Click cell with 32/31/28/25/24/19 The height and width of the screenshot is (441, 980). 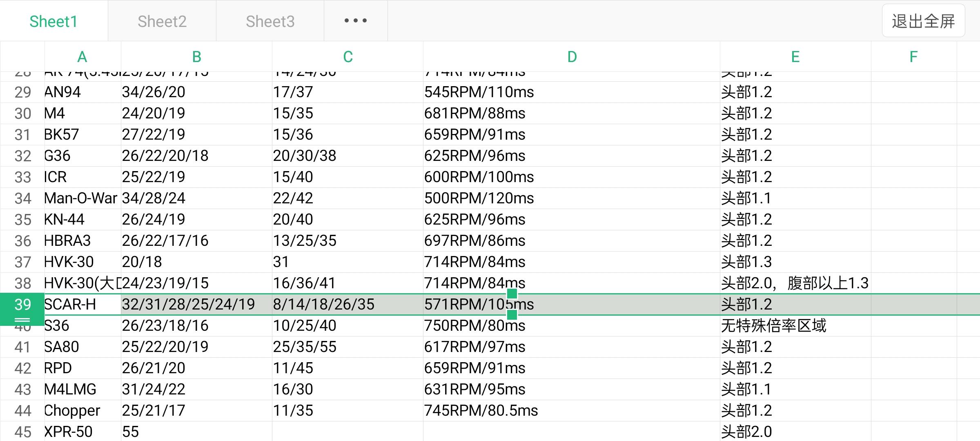(188, 305)
